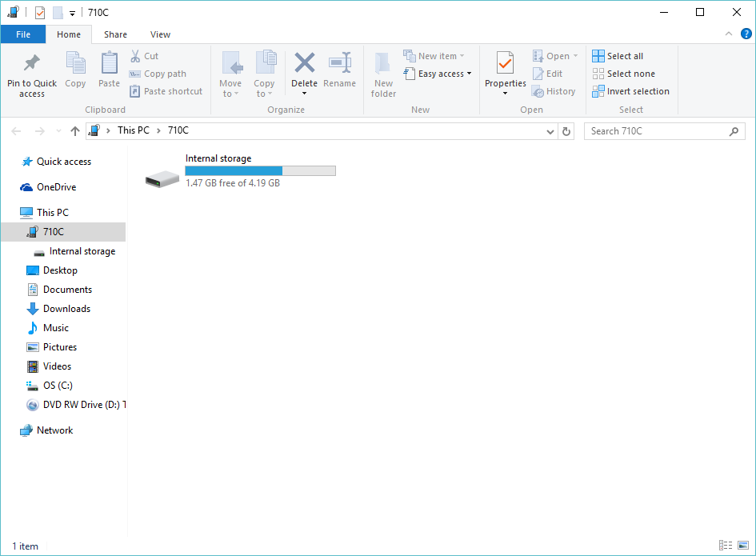Click the Edit button in Open group
This screenshot has height=556, width=756.
pyautogui.click(x=547, y=74)
